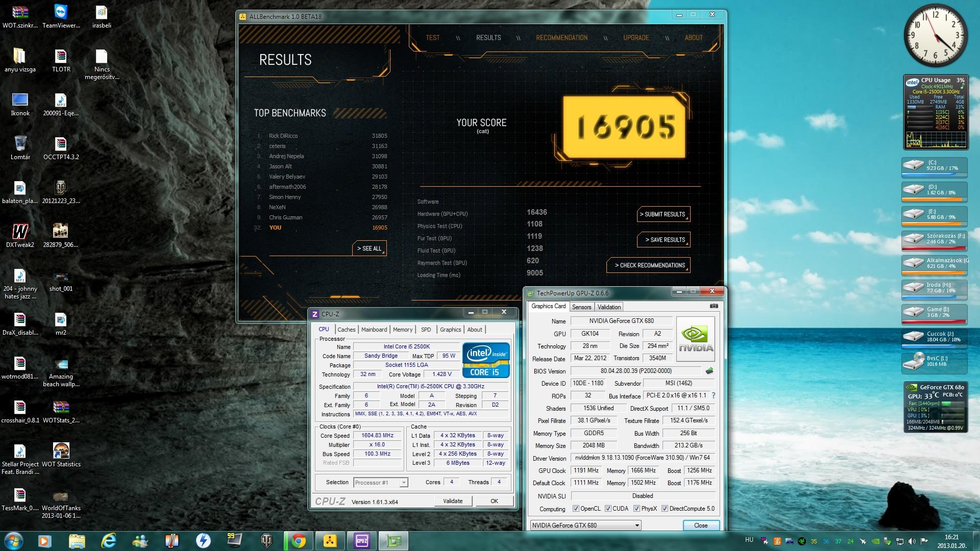Screen dimensions: 980x551
Task: Click the yellow 16905 score panel
Action: [624, 127]
